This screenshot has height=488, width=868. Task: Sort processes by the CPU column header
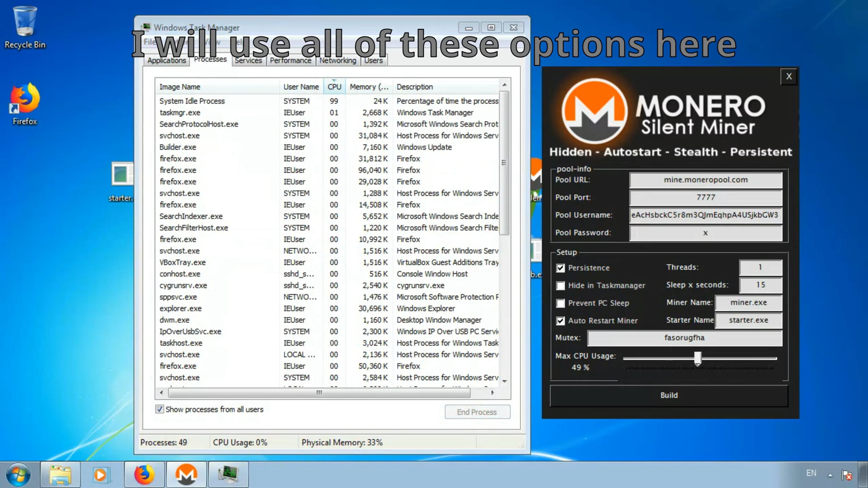(x=334, y=87)
